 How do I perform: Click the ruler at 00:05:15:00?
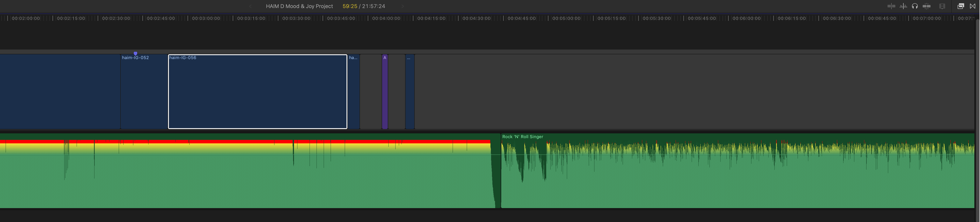(612, 18)
